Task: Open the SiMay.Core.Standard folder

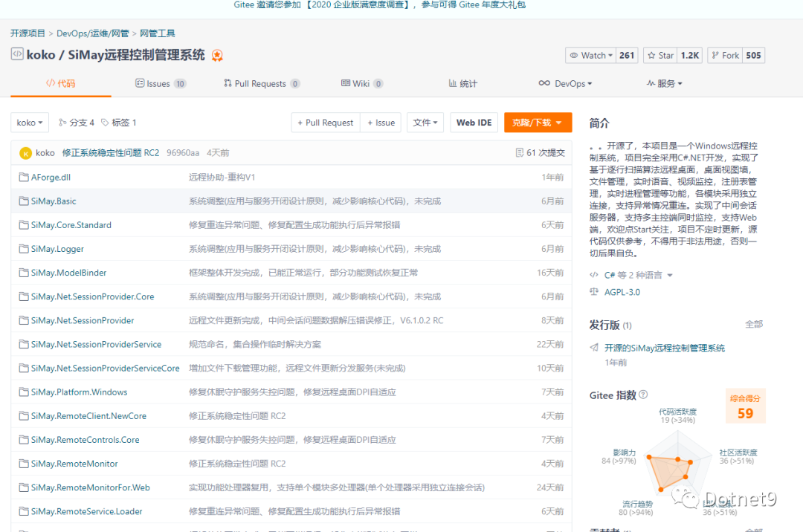Action: coord(71,225)
